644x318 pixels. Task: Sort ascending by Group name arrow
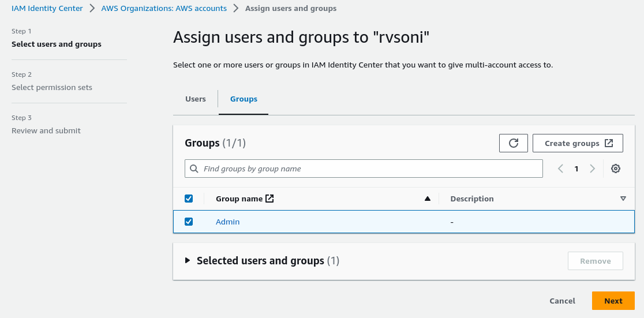pos(428,199)
